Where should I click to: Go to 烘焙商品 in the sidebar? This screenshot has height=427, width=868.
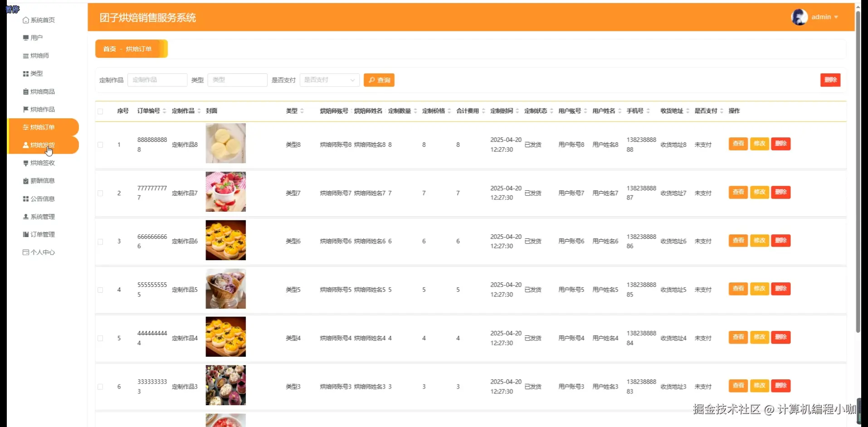point(43,92)
